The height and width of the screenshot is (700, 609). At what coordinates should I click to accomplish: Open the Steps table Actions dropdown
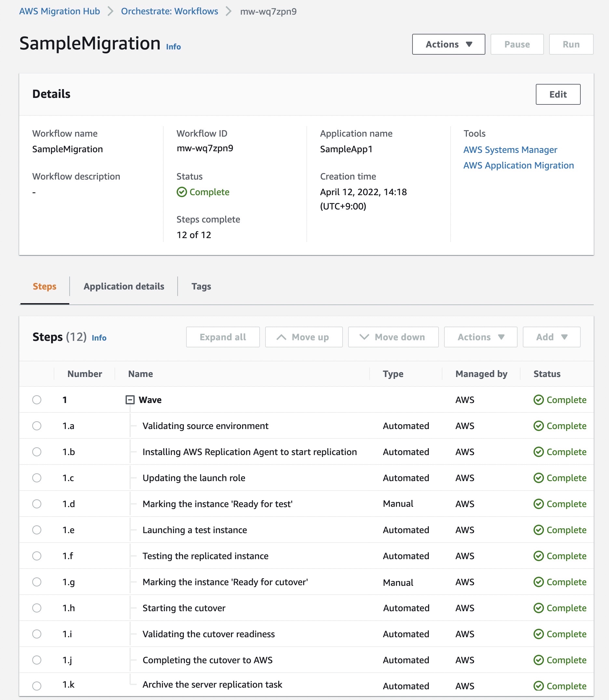point(480,337)
